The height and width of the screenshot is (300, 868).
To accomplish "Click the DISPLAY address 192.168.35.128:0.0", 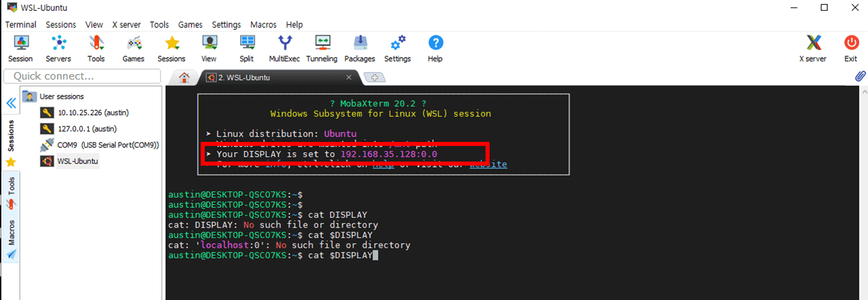I will tap(389, 154).
